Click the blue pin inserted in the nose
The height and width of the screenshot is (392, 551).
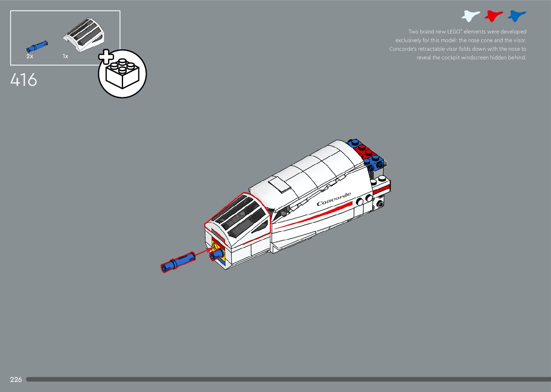point(216,255)
